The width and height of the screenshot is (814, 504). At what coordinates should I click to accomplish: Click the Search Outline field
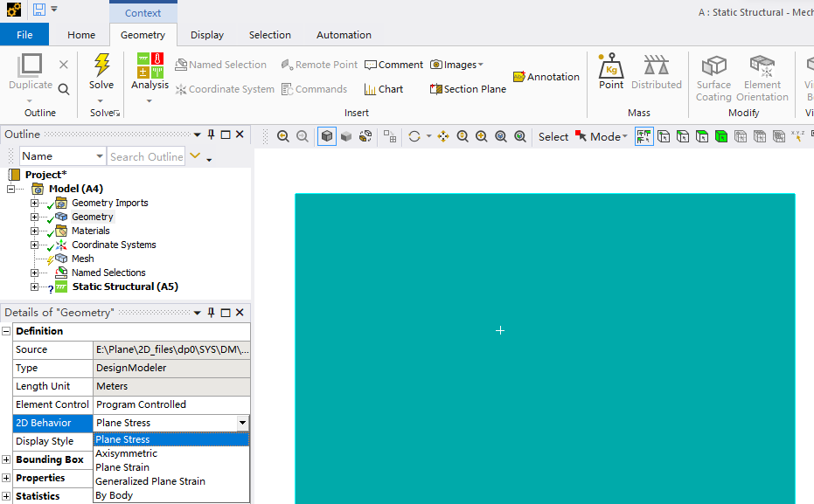[146, 156]
